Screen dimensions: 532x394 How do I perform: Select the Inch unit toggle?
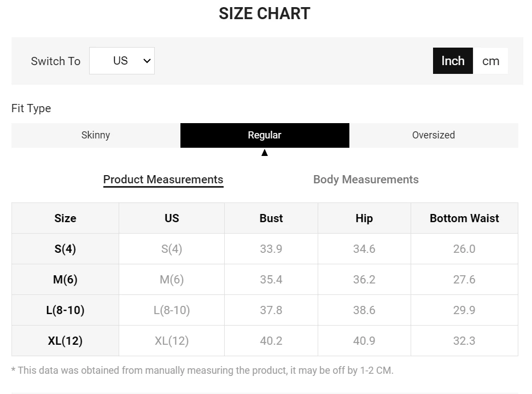[x=453, y=61]
